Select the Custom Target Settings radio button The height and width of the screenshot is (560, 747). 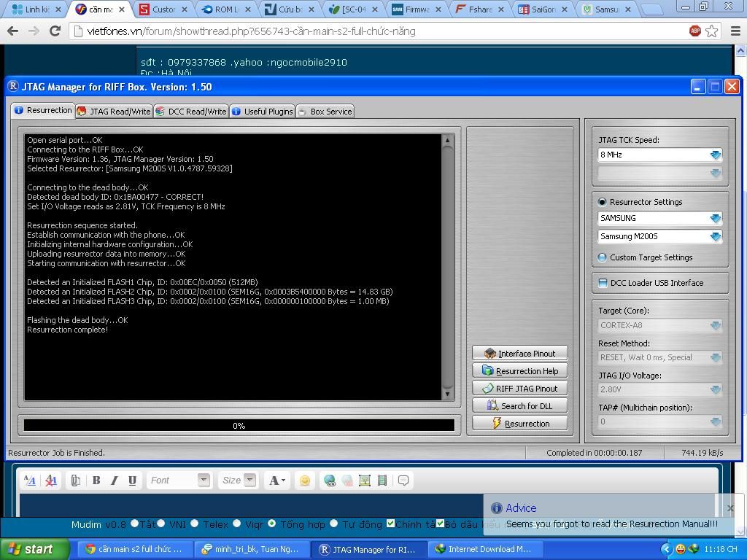602,257
